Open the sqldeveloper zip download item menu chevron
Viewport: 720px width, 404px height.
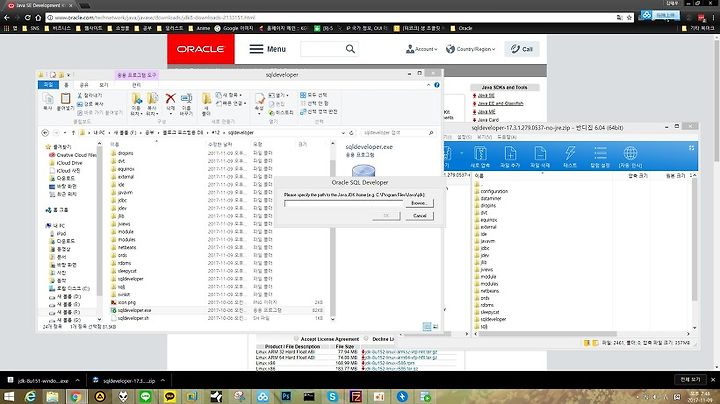pyautogui.click(x=163, y=381)
